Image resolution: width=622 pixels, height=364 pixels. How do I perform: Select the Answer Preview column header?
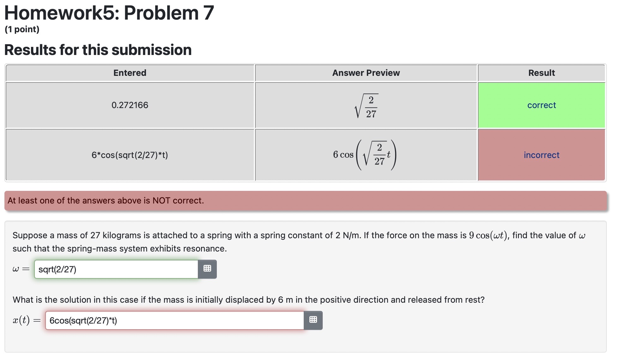(x=366, y=73)
